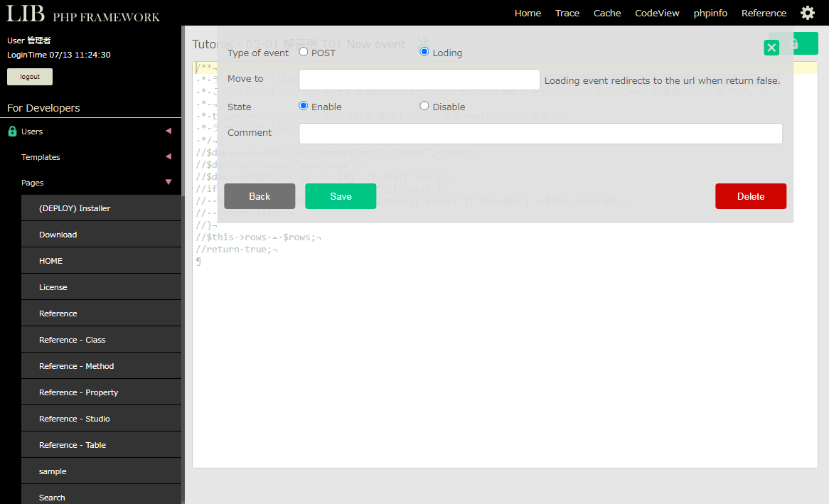Expand the Users section arrow
This screenshot has width=829, height=504.
[169, 131]
